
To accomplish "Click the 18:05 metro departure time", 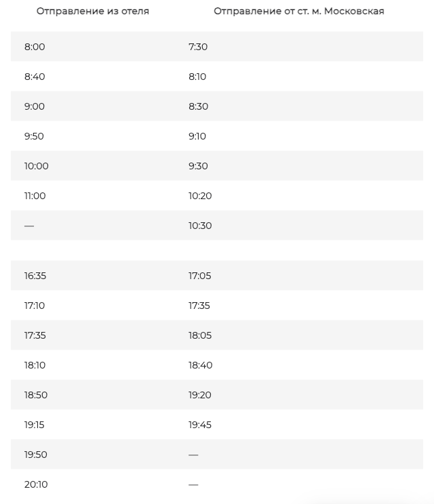I will click(x=200, y=335).
